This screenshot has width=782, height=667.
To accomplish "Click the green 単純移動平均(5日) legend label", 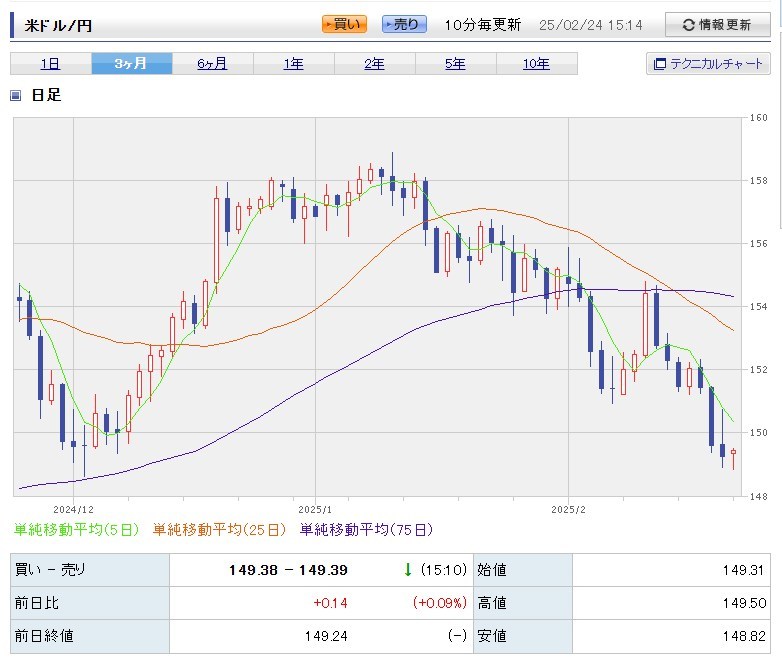I will point(78,529).
